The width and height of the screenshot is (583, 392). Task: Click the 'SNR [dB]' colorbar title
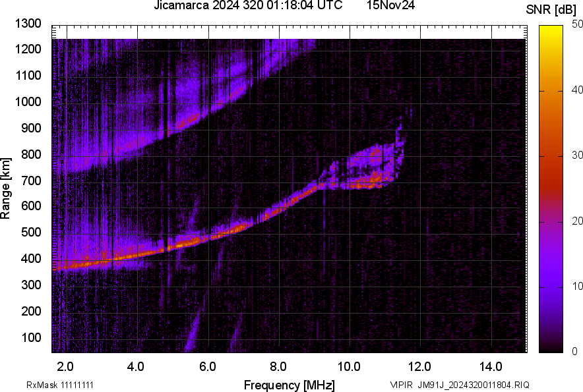[x=551, y=10]
